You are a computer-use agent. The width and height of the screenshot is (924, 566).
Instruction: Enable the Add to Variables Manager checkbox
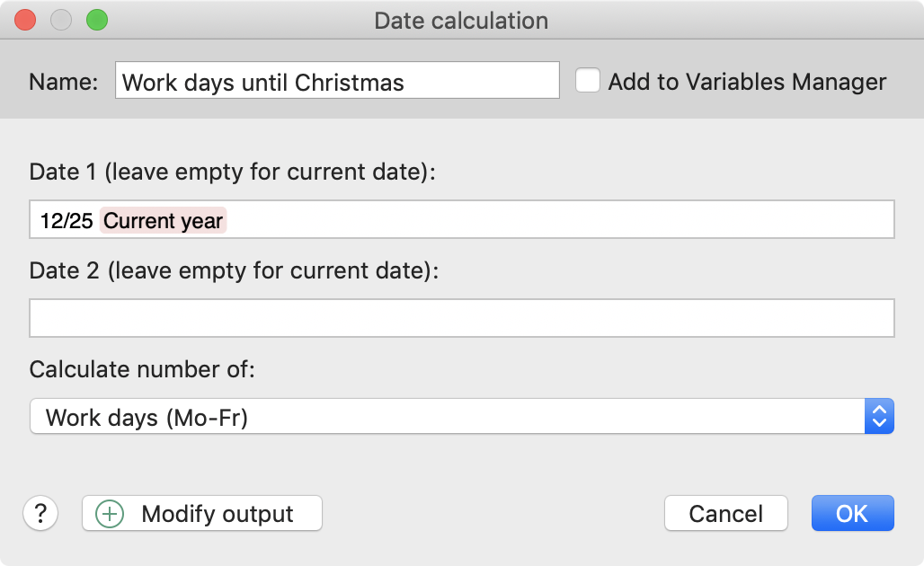pyautogui.click(x=588, y=81)
